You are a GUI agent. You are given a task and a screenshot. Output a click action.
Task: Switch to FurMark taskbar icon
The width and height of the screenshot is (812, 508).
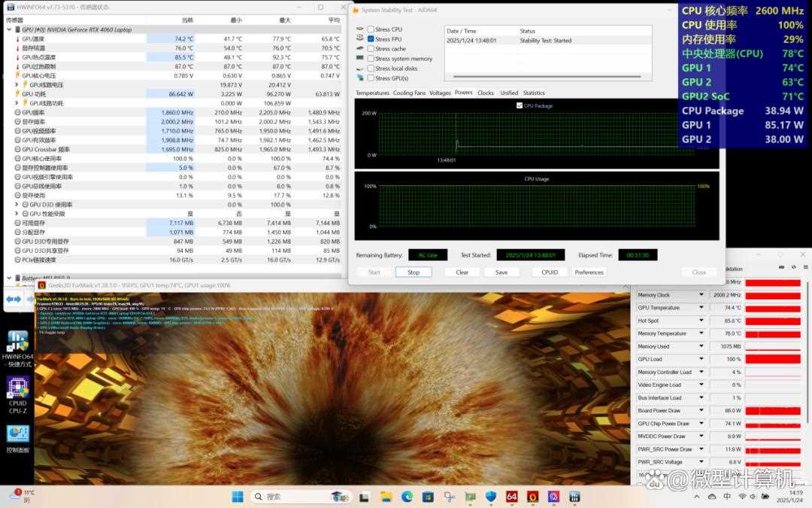532,497
